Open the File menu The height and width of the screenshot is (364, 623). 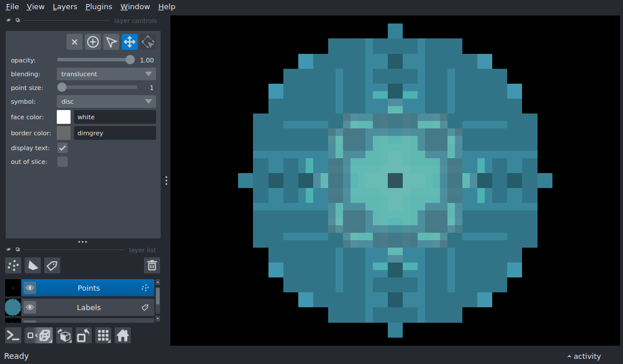(12, 7)
